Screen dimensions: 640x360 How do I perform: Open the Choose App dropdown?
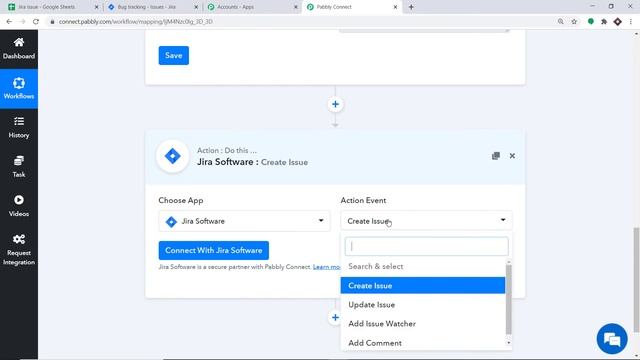[x=244, y=221]
